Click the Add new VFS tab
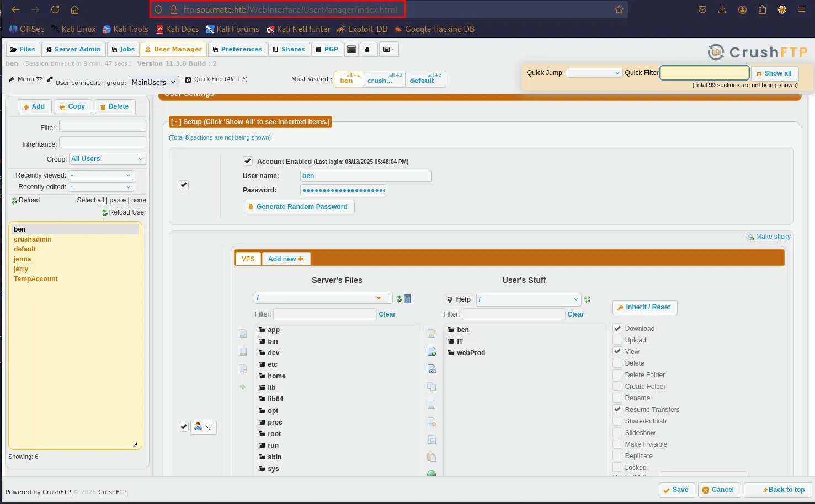 tap(285, 259)
